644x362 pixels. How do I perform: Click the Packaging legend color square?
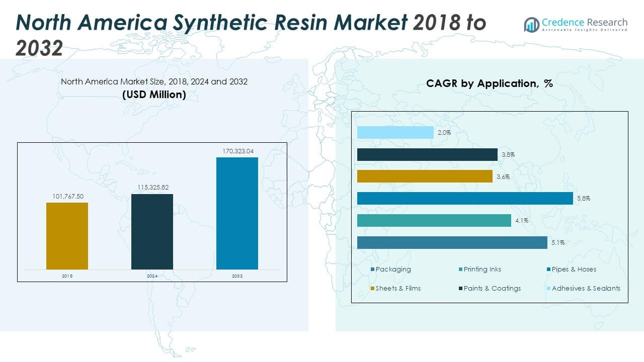coord(372,269)
